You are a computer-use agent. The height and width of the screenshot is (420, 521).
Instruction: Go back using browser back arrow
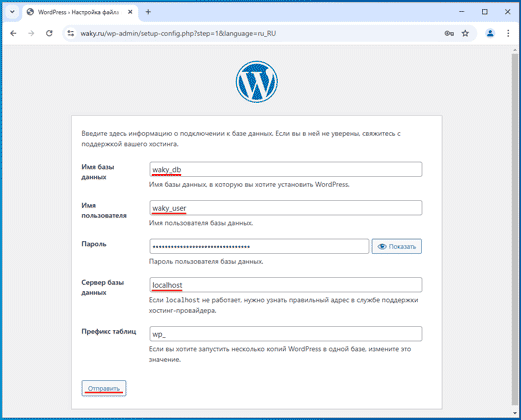(13, 33)
